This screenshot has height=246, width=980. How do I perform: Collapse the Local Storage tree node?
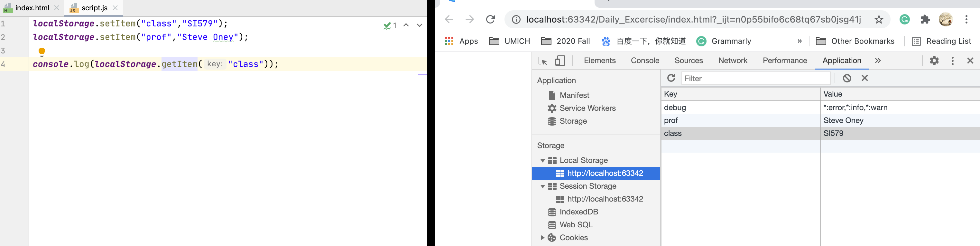point(542,161)
